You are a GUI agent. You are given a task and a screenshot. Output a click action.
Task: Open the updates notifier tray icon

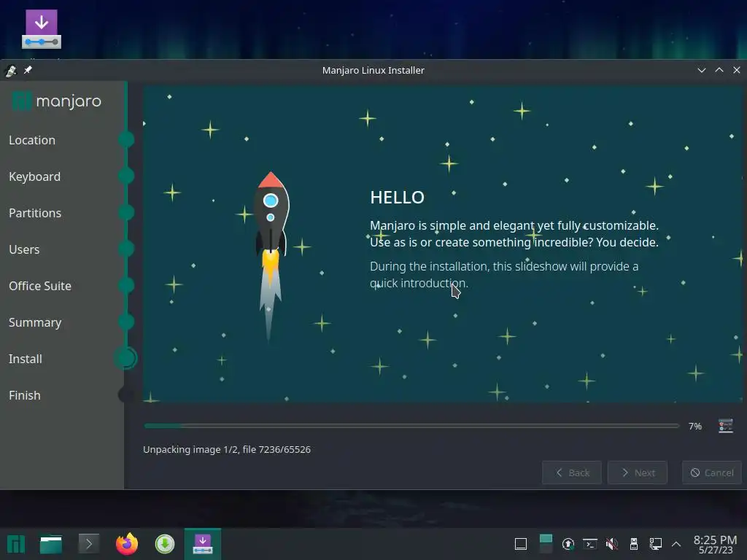(568, 544)
